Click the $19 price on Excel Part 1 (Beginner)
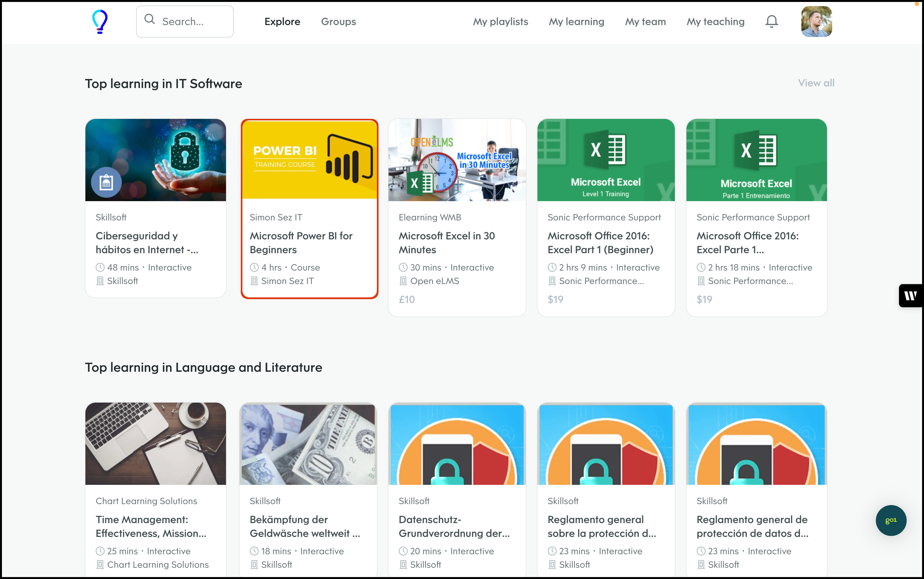 (x=555, y=299)
